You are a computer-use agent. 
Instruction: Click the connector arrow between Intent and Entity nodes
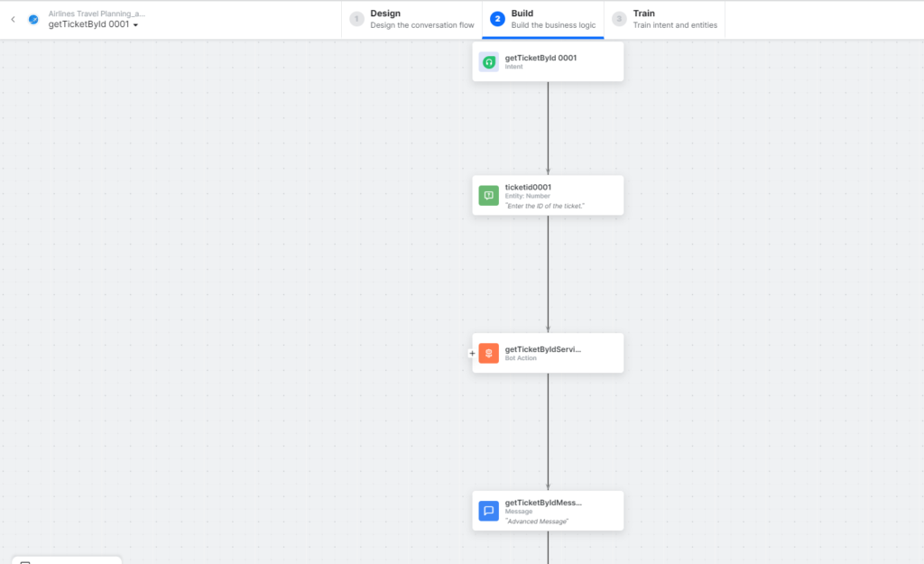click(548, 126)
